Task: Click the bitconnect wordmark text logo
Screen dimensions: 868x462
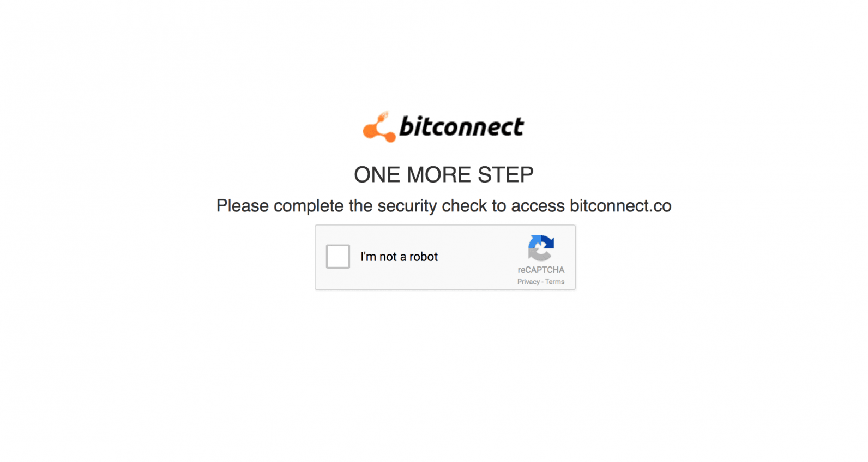Action: (x=461, y=126)
